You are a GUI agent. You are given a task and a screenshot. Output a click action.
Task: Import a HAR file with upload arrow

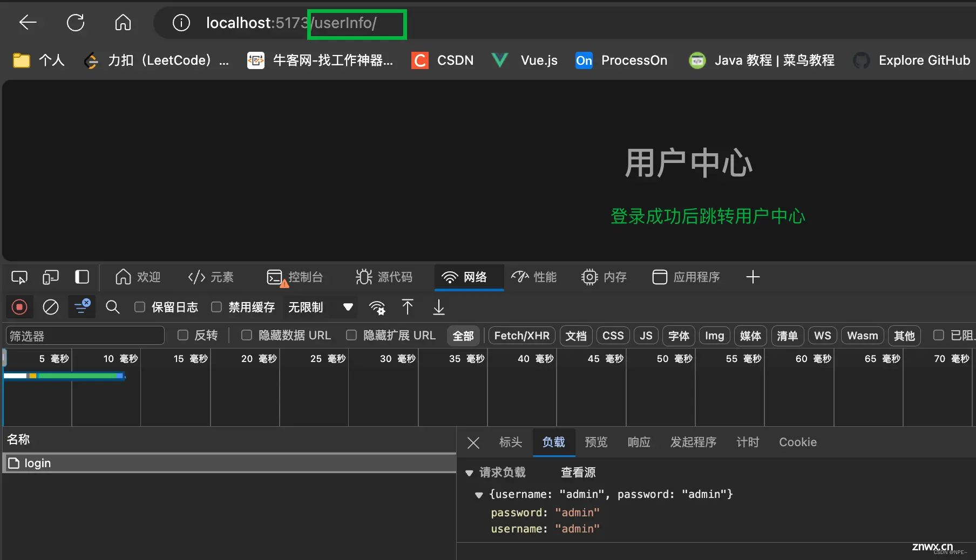(408, 308)
